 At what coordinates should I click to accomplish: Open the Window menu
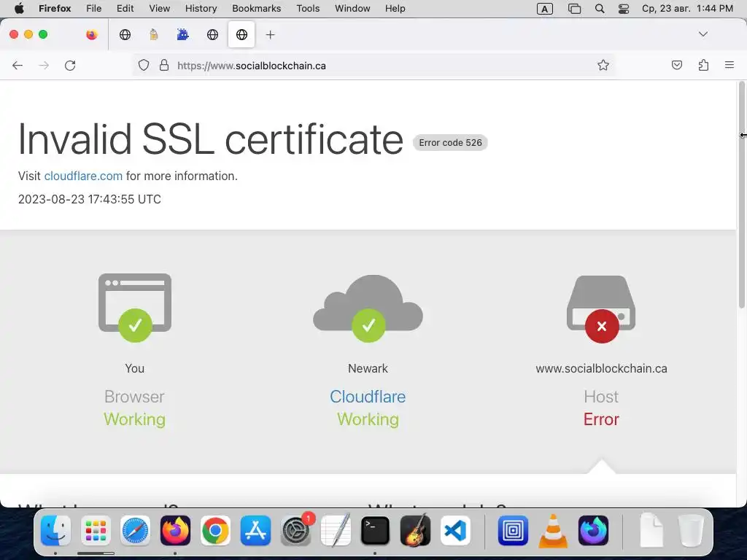coord(352,9)
